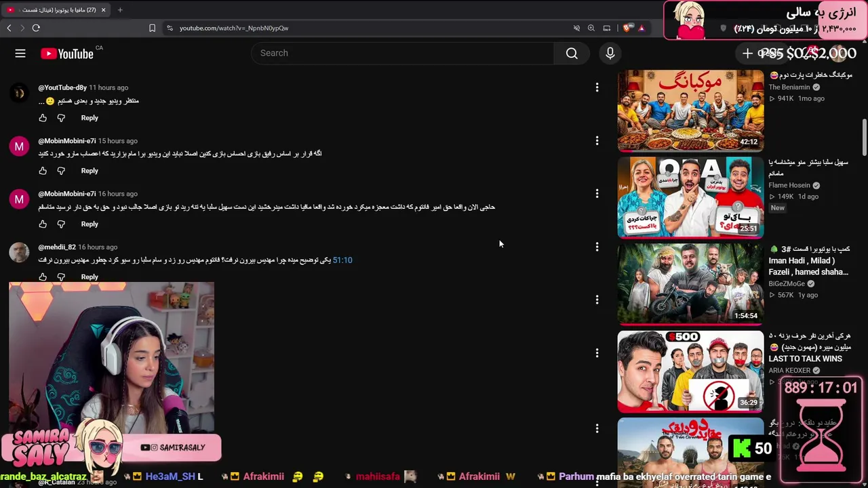Open the Q&A video thumbnail (25:51)
This screenshot has height=488, width=868.
tap(690, 197)
